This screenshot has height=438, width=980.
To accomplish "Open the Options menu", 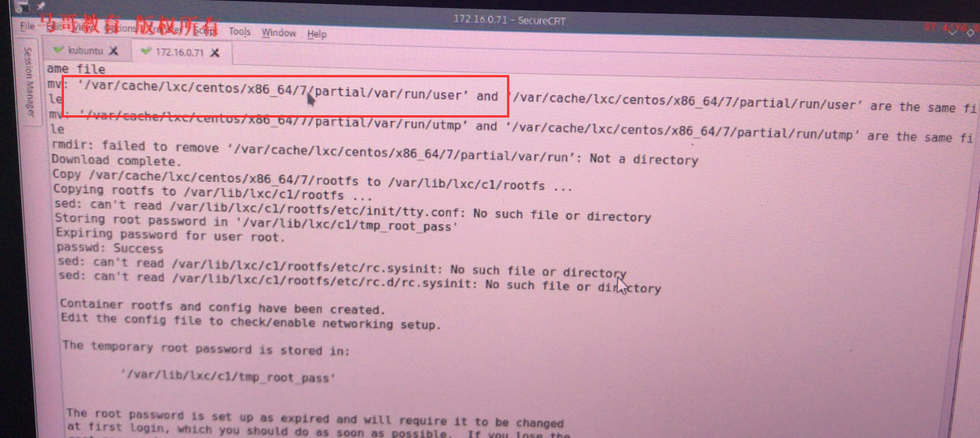I will click(x=120, y=28).
